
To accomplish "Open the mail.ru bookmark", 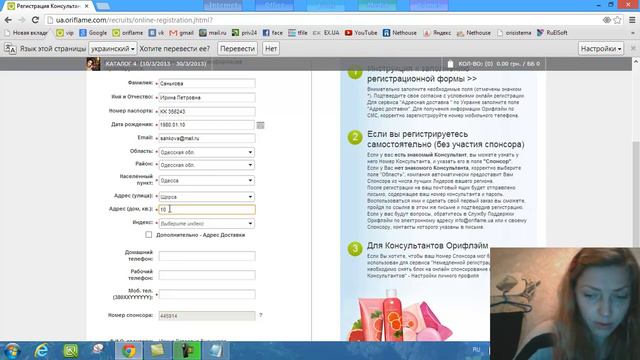I will coord(213,33).
